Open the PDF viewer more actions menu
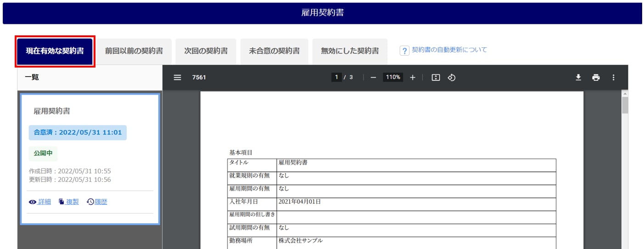This screenshot has height=249, width=644. pos(613,77)
